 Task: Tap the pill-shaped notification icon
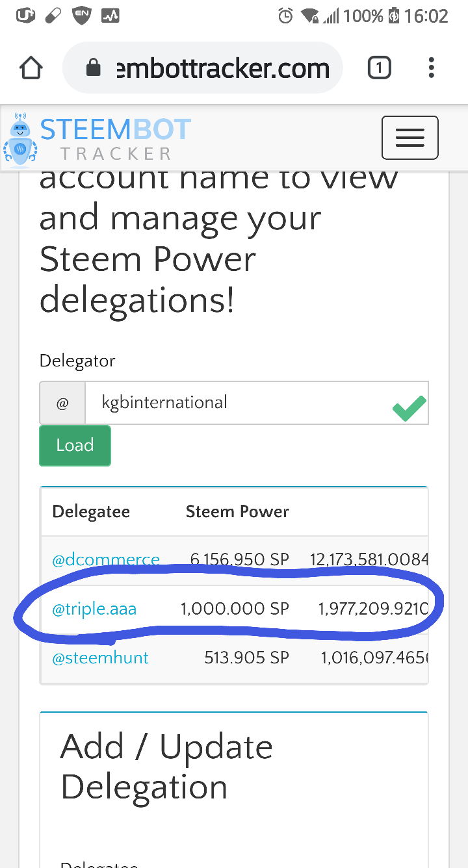pos(53,15)
